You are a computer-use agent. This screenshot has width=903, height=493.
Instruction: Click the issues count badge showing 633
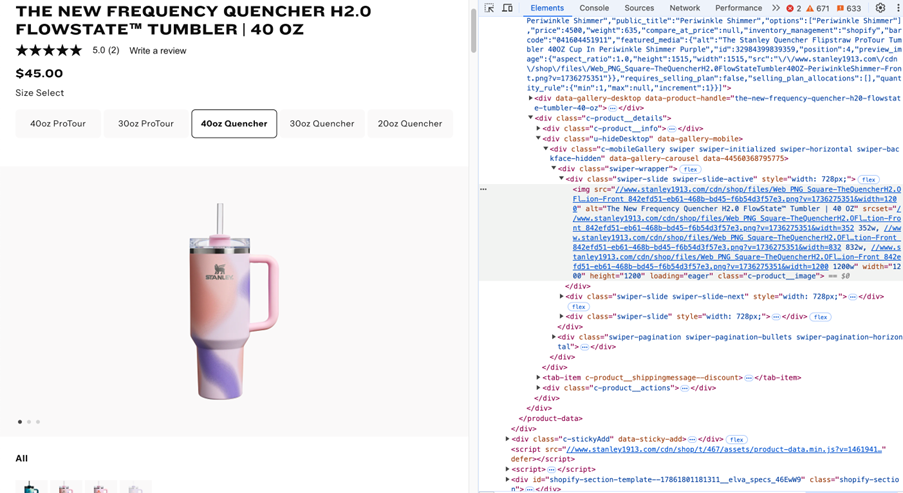pyautogui.click(x=849, y=8)
